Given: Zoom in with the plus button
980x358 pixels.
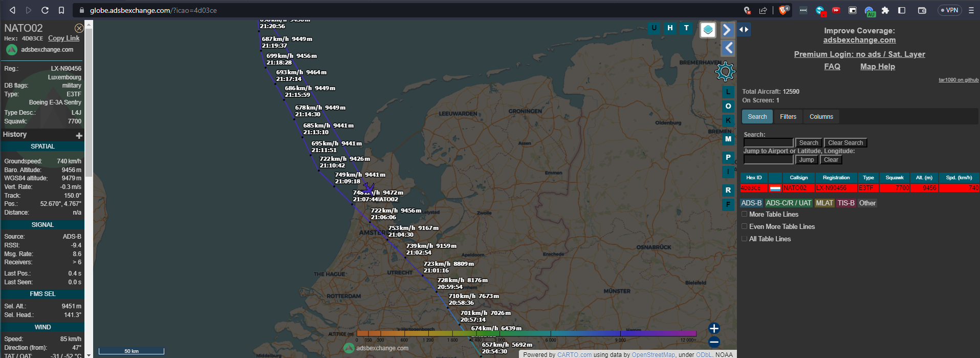Looking at the screenshot, I should coord(714,328).
